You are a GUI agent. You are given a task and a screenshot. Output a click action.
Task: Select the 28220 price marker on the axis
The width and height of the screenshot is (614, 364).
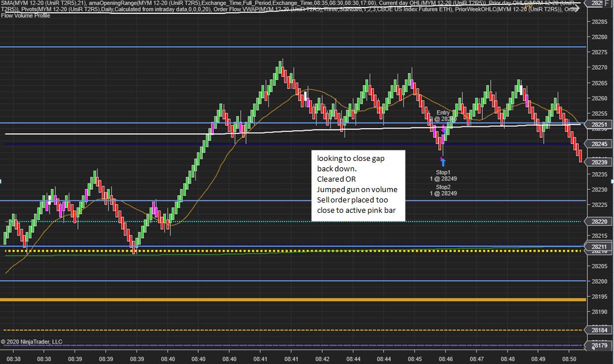pos(599,222)
